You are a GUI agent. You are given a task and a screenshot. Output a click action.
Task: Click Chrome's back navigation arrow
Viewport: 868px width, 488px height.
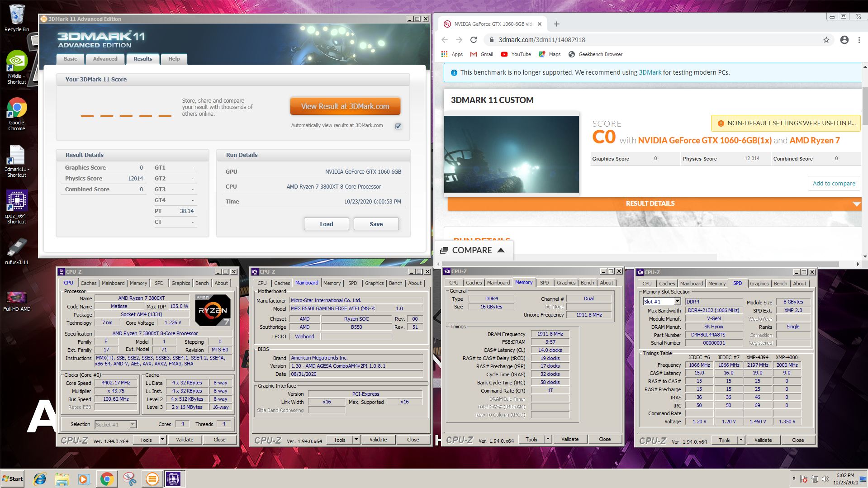445,40
